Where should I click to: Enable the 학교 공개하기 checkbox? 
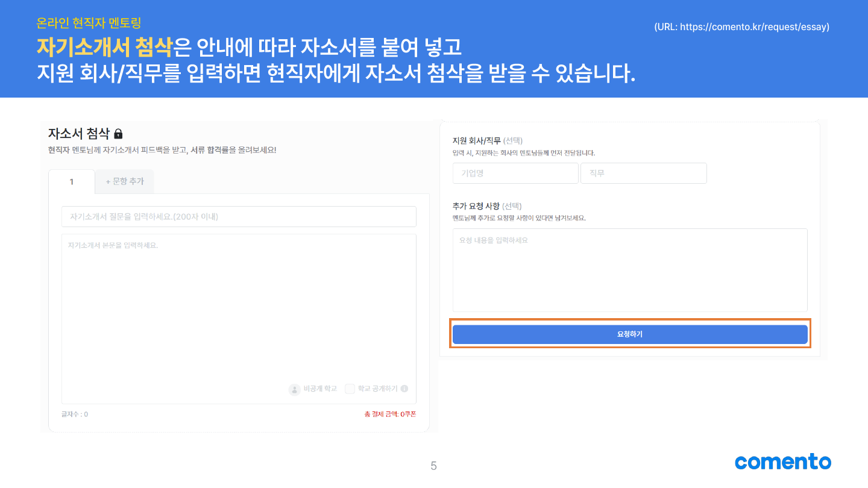pyautogui.click(x=350, y=389)
